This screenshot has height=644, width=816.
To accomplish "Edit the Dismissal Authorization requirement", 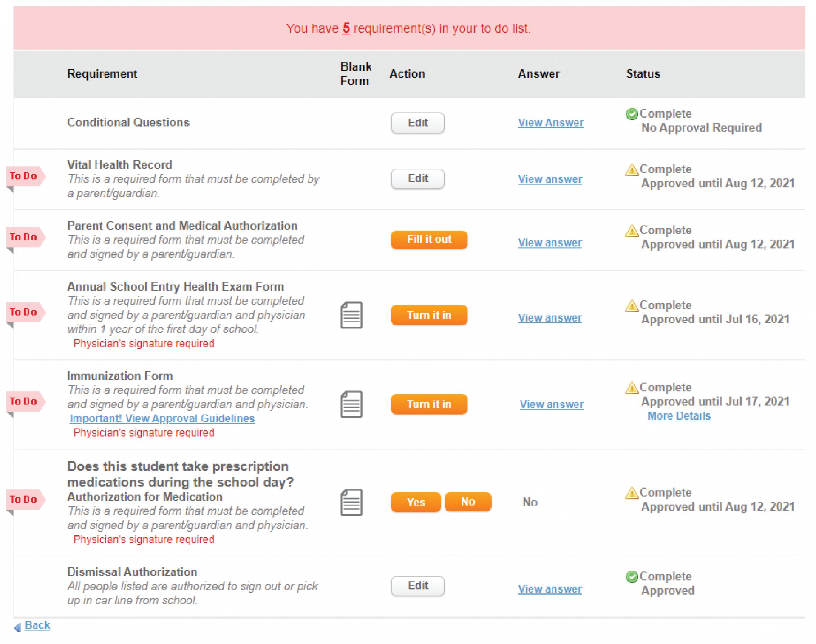I will 417,586.
